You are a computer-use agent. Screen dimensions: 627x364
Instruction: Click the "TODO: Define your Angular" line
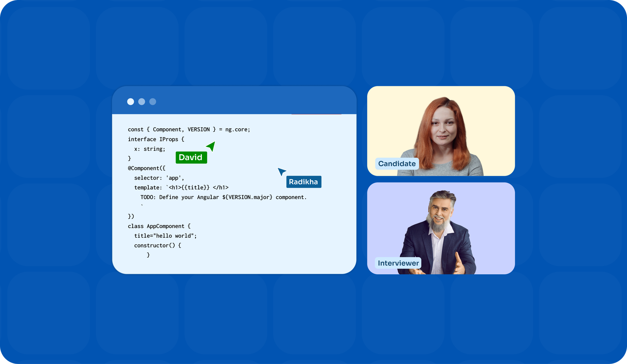tap(224, 197)
